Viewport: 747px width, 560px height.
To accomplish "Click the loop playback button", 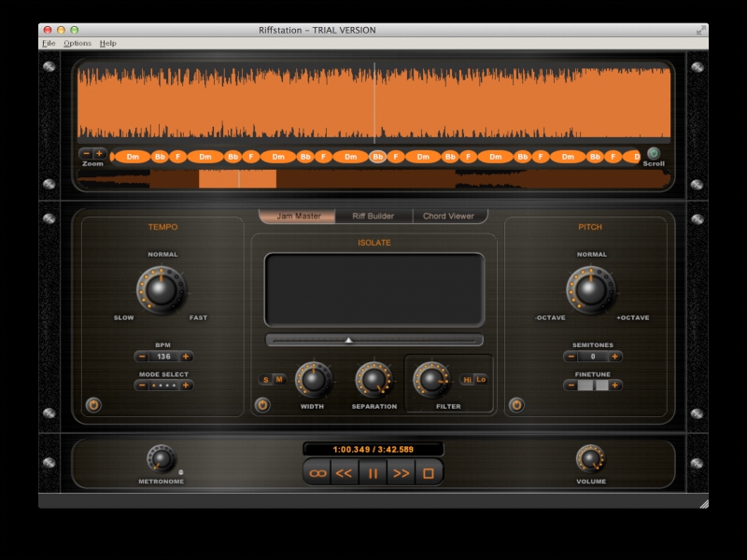I will [319, 473].
